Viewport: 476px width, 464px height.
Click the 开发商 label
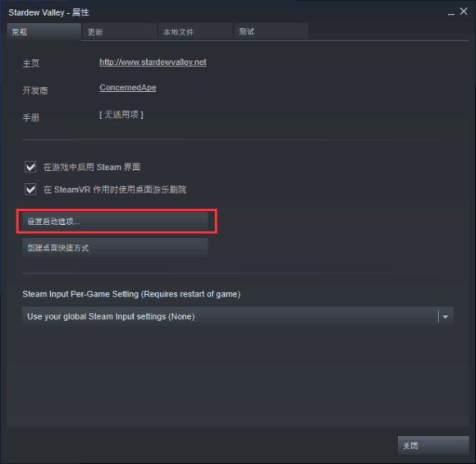[35, 90]
